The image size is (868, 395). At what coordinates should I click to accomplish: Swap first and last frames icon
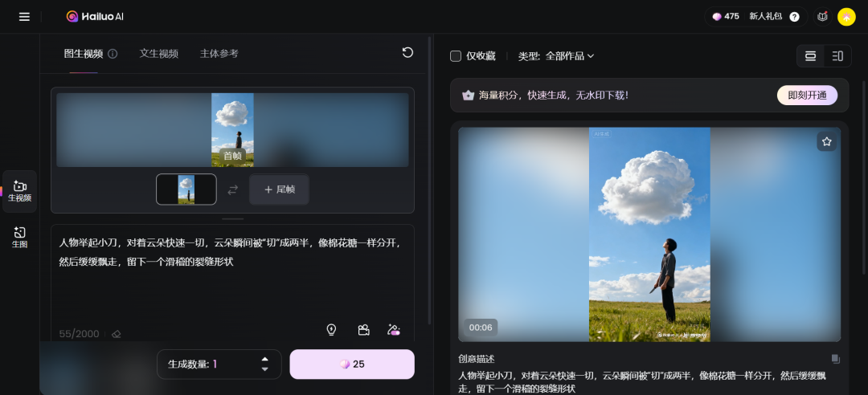pos(233,189)
